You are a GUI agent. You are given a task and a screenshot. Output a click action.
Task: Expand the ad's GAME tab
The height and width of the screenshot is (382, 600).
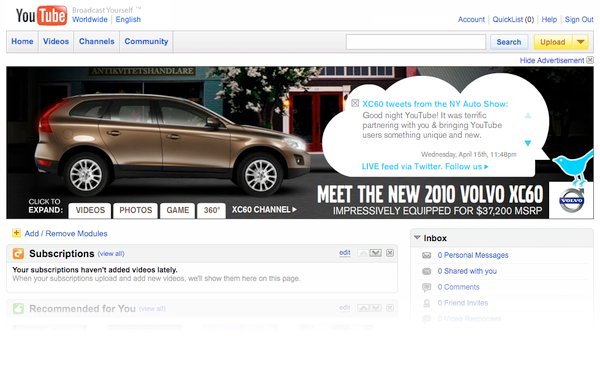[178, 211]
